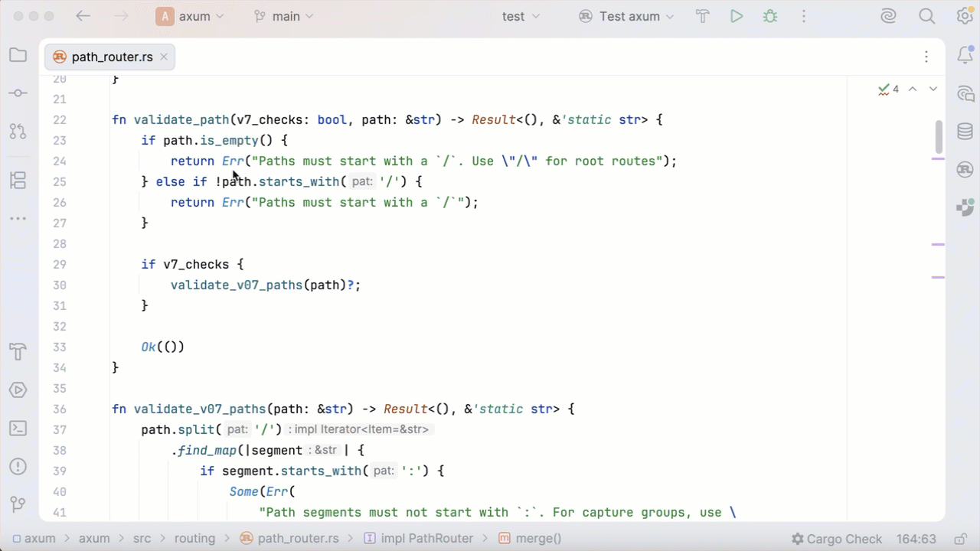
Task: Click the Build hammer icon in toolbar
Action: (702, 17)
